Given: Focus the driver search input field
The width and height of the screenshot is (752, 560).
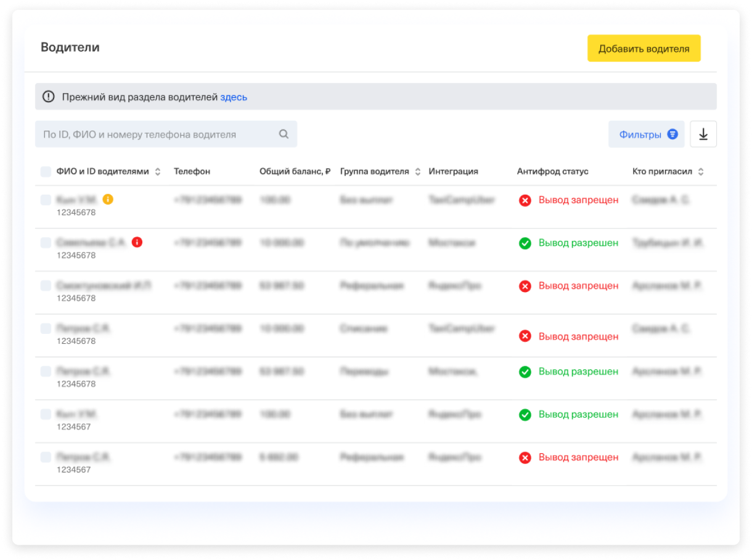Looking at the screenshot, I should (157, 134).
